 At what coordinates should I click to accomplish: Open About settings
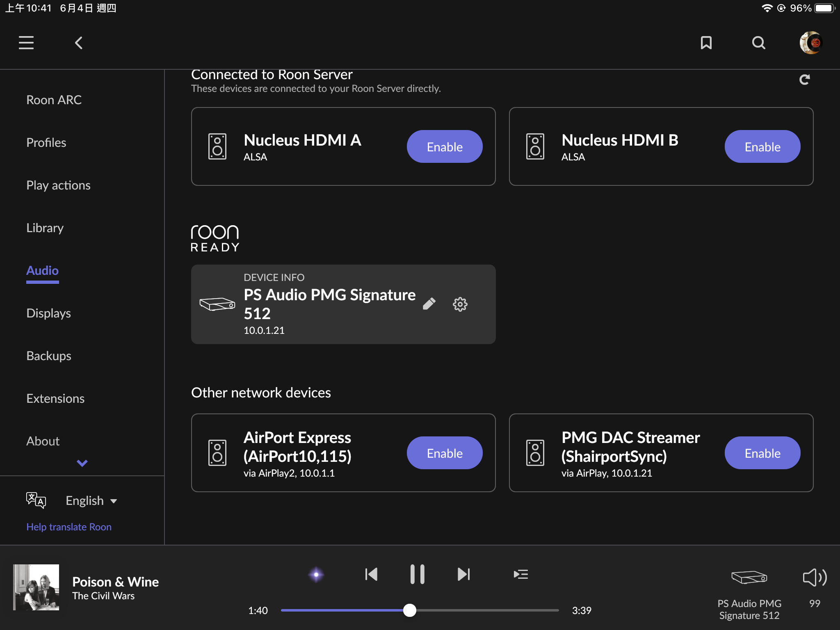tap(43, 441)
